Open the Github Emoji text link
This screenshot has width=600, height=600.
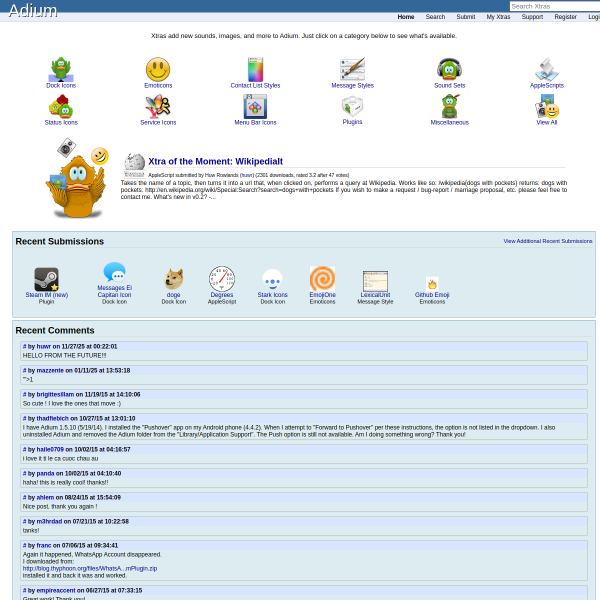coord(432,295)
